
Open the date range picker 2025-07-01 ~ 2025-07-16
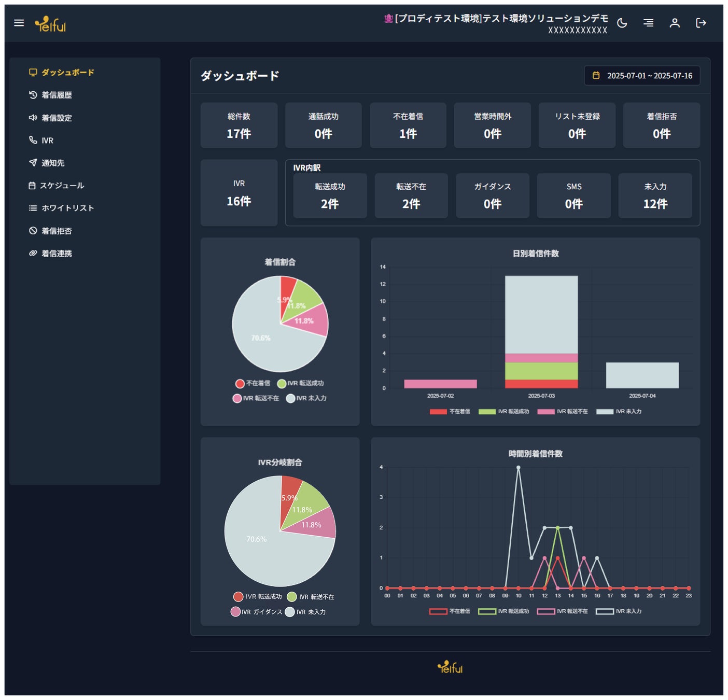[x=642, y=76]
